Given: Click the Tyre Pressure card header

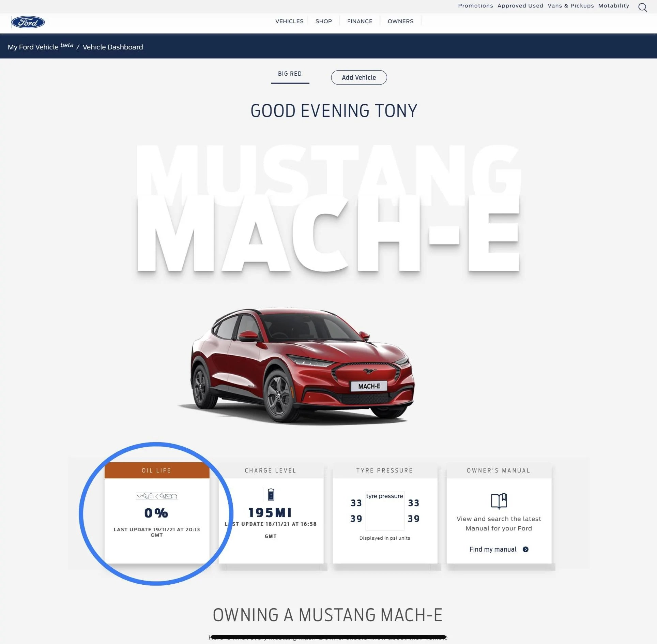Looking at the screenshot, I should coord(385,470).
